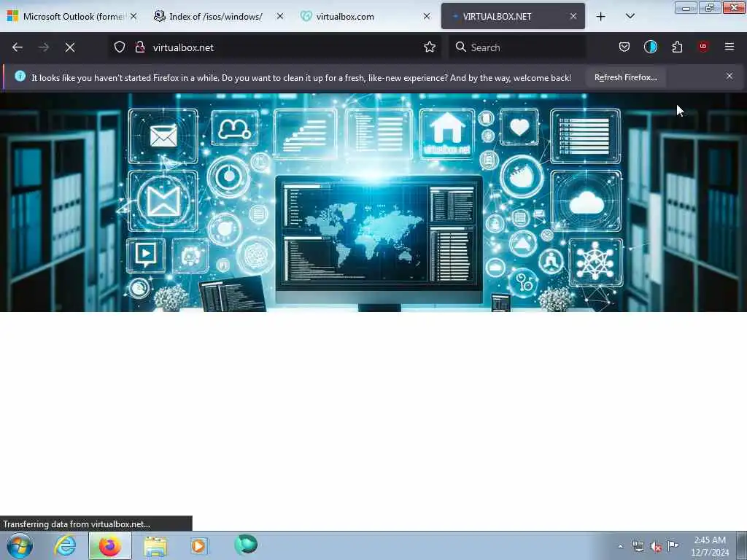Click the insecure connection padlock icon

pyautogui.click(x=139, y=47)
